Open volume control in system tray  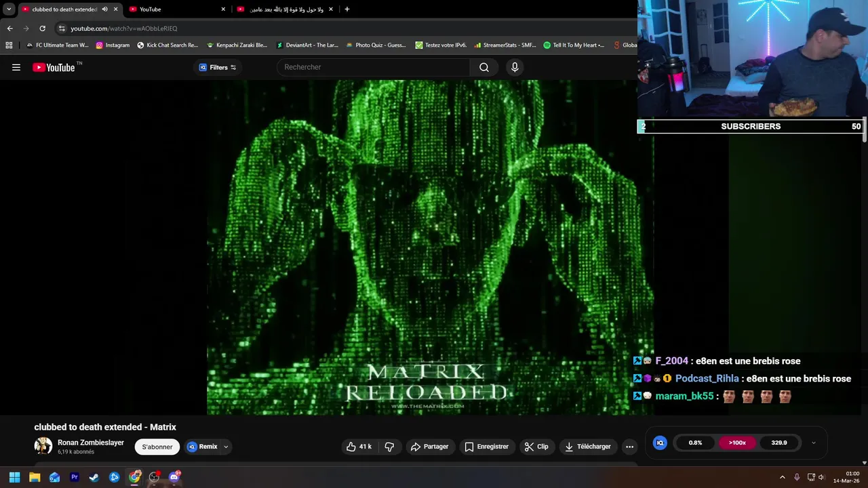pos(821,477)
